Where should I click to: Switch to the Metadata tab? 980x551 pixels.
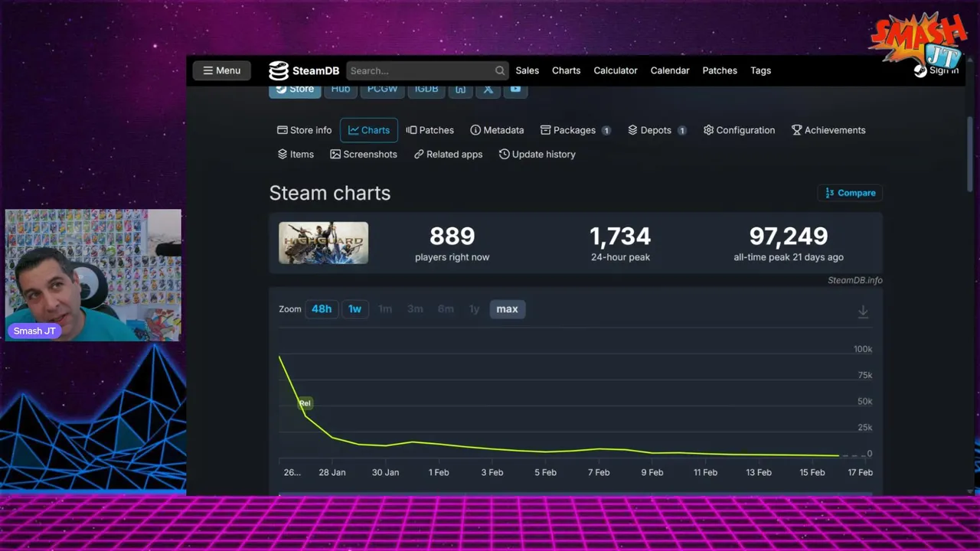(x=497, y=130)
